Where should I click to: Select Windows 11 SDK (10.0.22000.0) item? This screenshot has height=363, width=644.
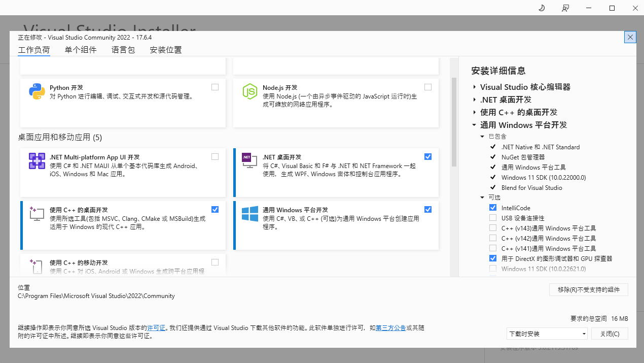pyautogui.click(x=544, y=177)
